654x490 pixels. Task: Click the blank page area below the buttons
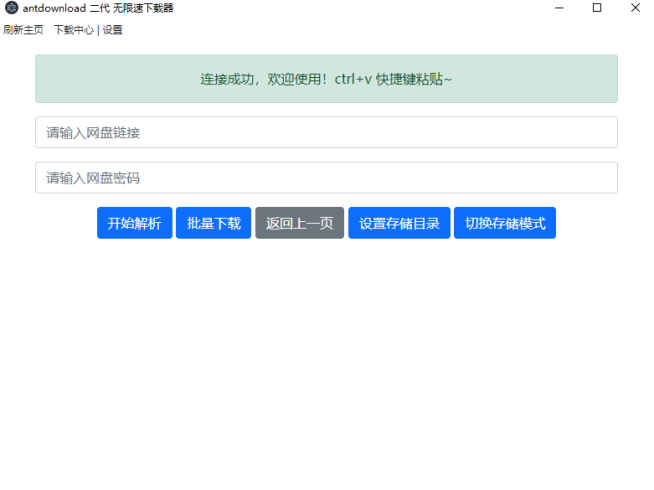pos(326,360)
